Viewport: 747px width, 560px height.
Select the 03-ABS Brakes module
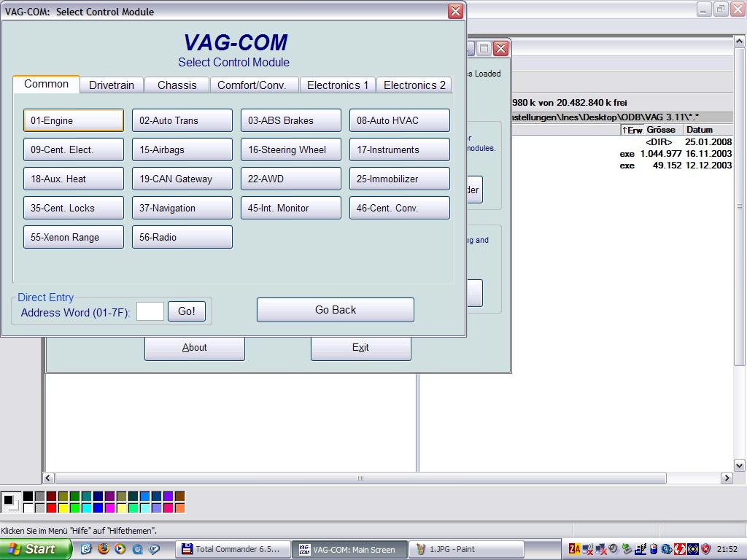290,120
